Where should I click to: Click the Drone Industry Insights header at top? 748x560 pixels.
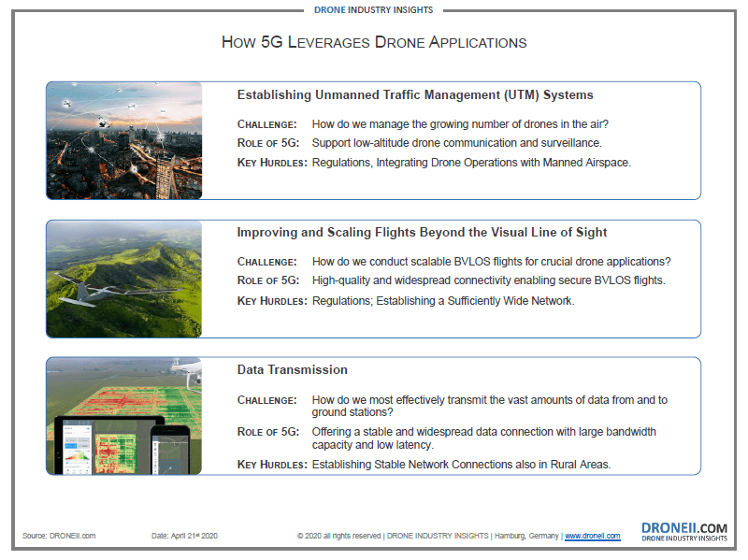[x=374, y=10]
